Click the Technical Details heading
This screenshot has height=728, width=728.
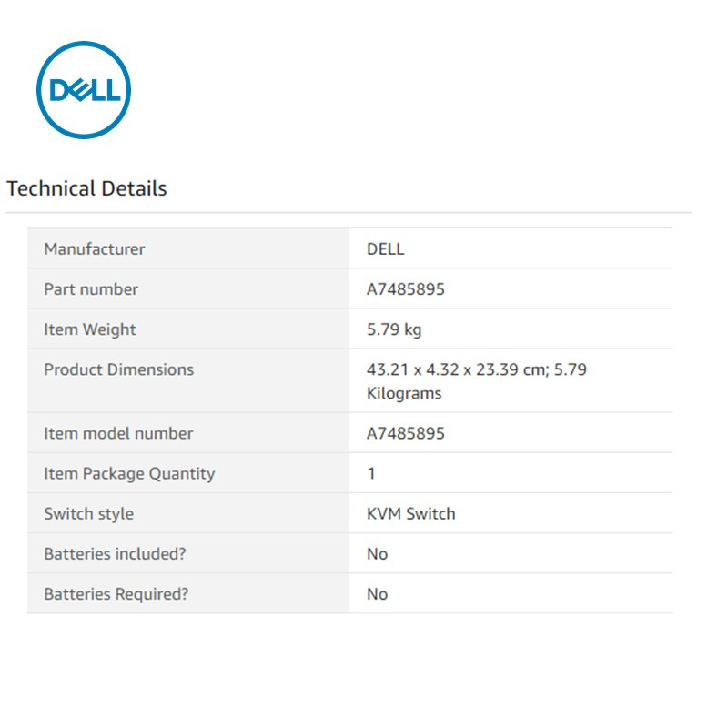coord(86,188)
